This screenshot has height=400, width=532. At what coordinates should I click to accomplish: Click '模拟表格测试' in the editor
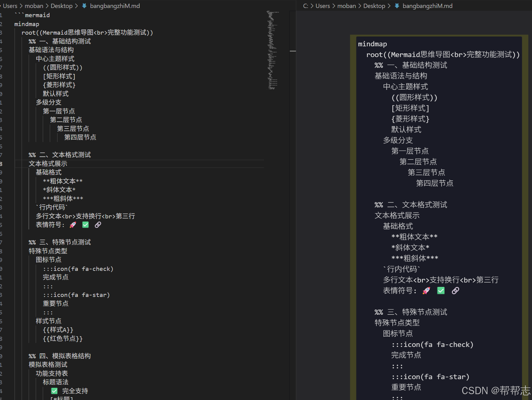(48, 364)
